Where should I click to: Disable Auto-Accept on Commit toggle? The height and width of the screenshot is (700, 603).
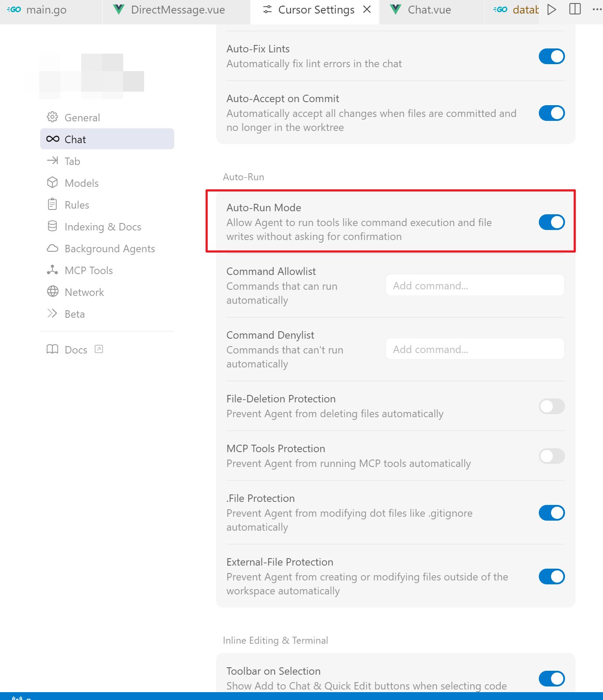[552, 113]
